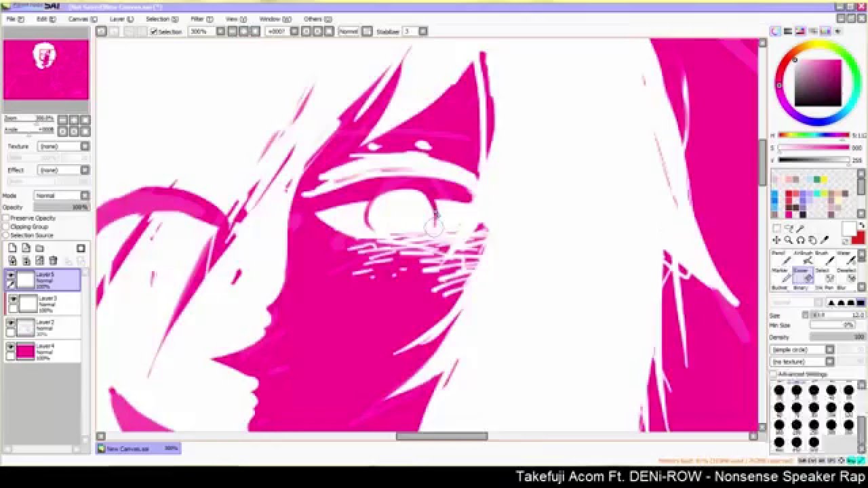
Task: Create a new layer set folder
Action: click(x=39, y=248)
